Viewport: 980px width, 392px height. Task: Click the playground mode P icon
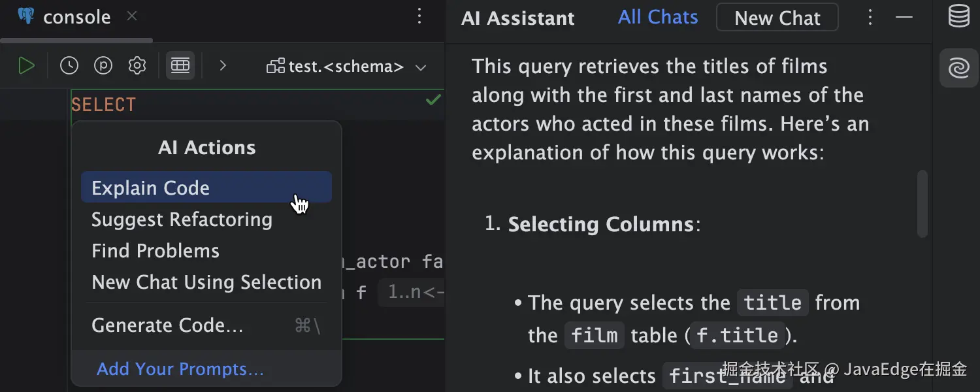click(x=103, y=65)
